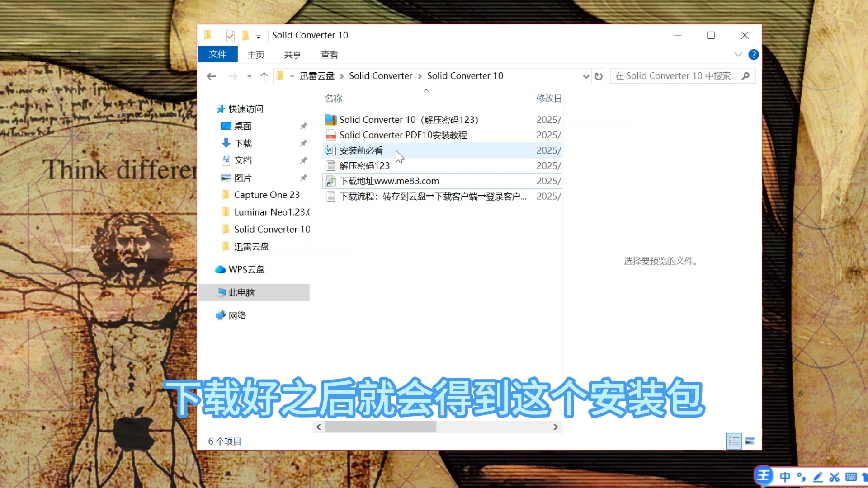Switch to details view layout icon
This screenshot has width=868, height=488.
click(734, 441)
